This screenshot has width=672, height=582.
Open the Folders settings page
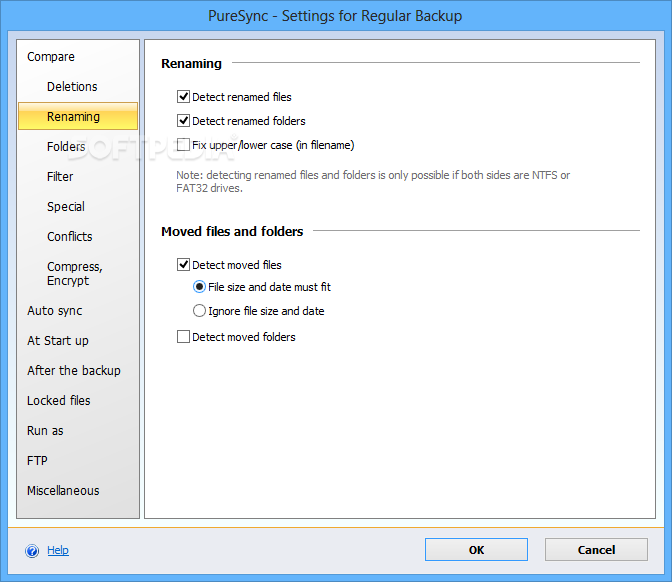click(x=66, y=147)
